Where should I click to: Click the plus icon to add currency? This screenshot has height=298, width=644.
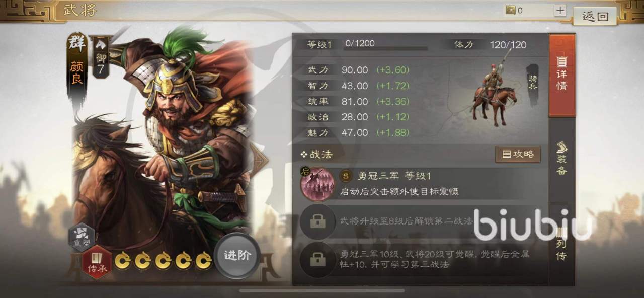coord(560,10)
